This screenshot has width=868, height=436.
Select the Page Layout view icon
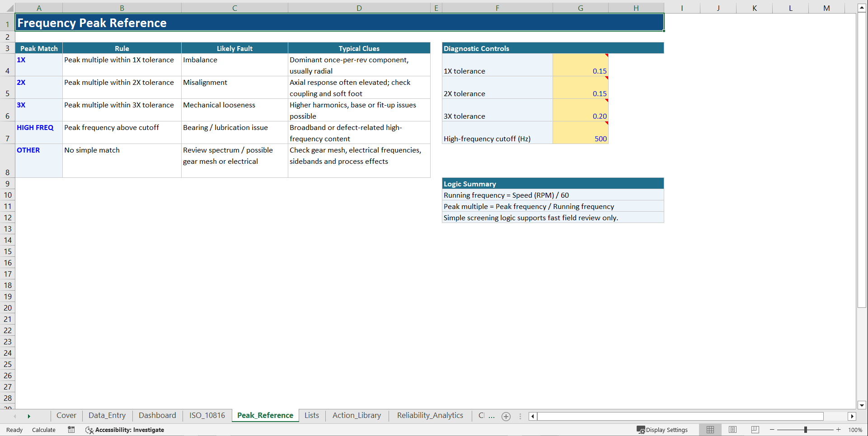pos(732,430)
